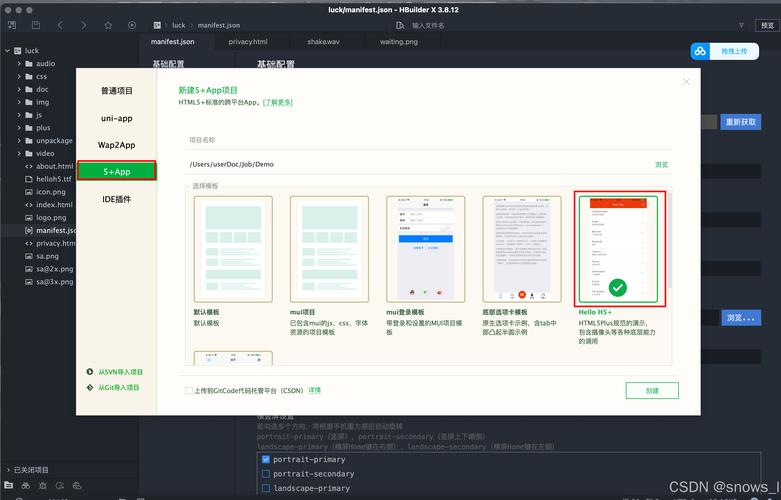The height and width of the screenshot is (500, 781).
Task: Click the 创建 create button
Action: pyautogui.click(x=652, y=391)
